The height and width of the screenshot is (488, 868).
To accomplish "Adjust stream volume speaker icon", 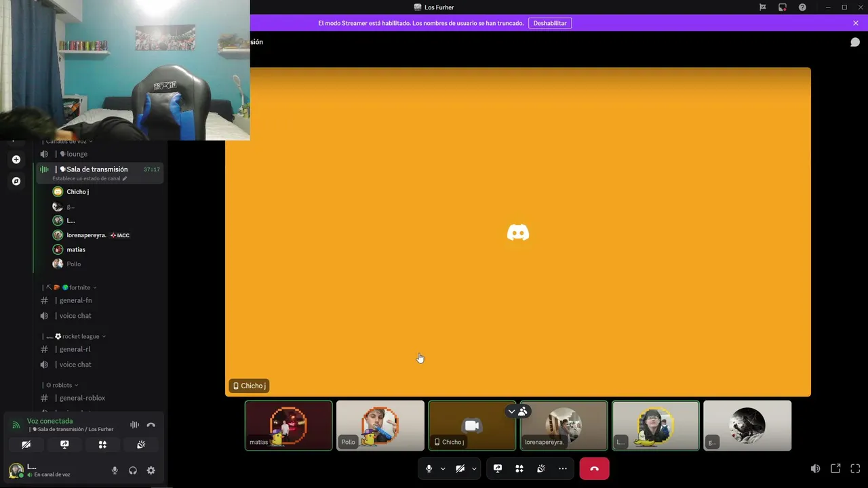I will [815, 468].
